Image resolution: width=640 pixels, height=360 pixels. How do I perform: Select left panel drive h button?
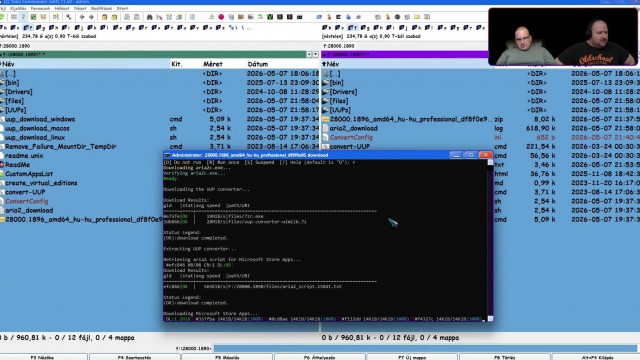click(53, 28)
